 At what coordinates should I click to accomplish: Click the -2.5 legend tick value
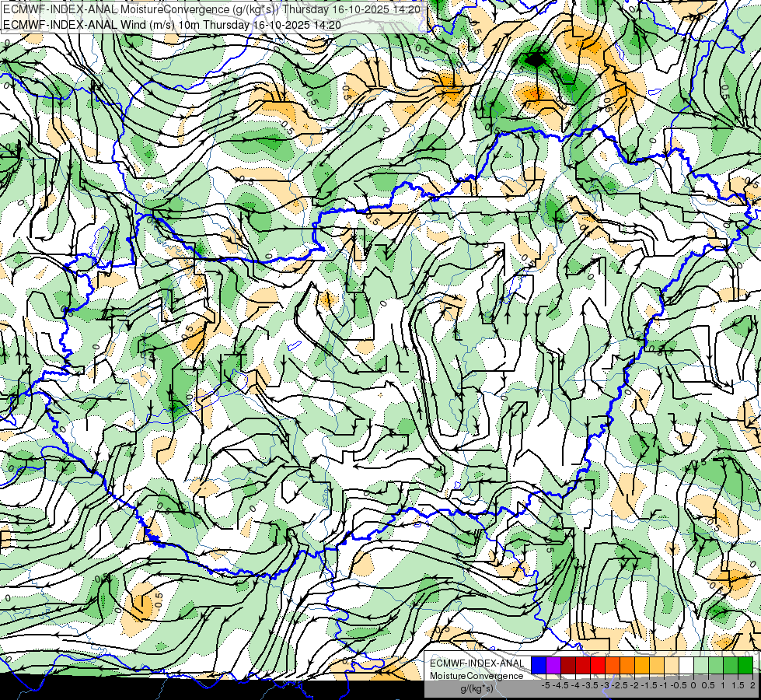(x=620, y=685)
